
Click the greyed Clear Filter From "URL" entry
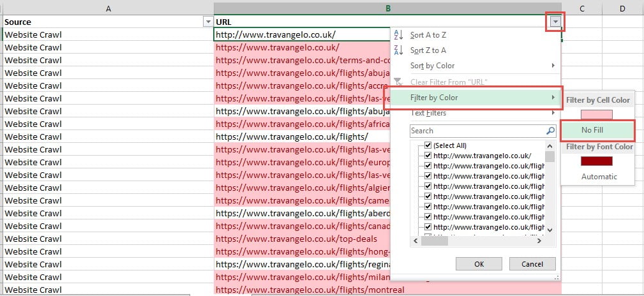pos(476,82)
